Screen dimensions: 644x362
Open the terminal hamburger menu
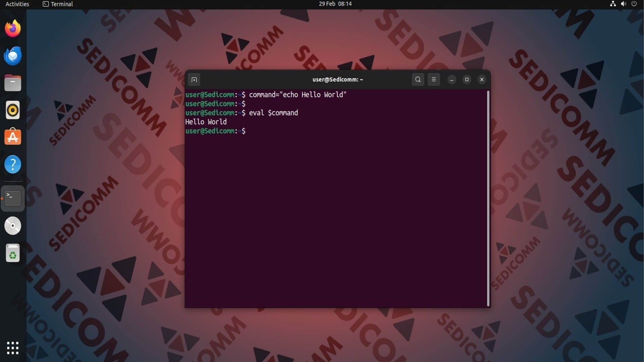[x=434, y=80]
